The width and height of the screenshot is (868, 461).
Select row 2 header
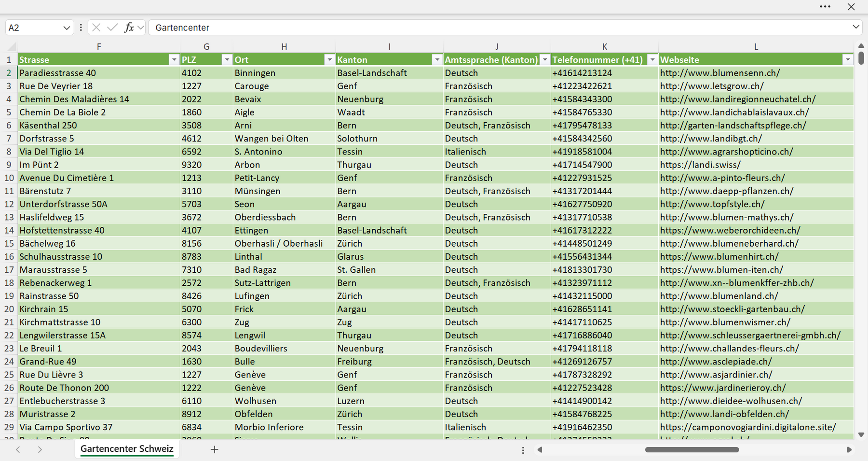click(x=9, y=73)
